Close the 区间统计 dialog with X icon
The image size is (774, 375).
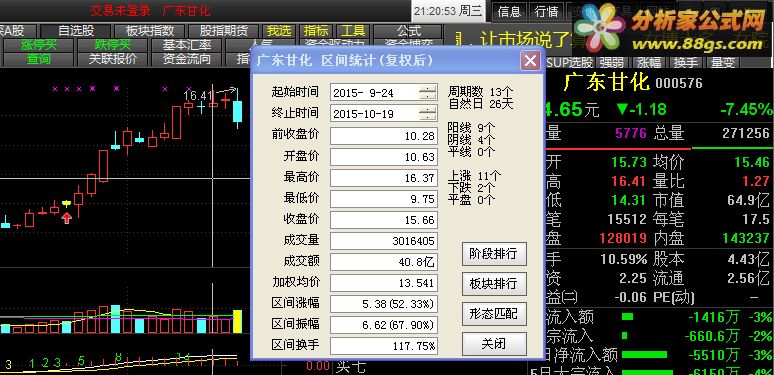click(x=531, y=61)
